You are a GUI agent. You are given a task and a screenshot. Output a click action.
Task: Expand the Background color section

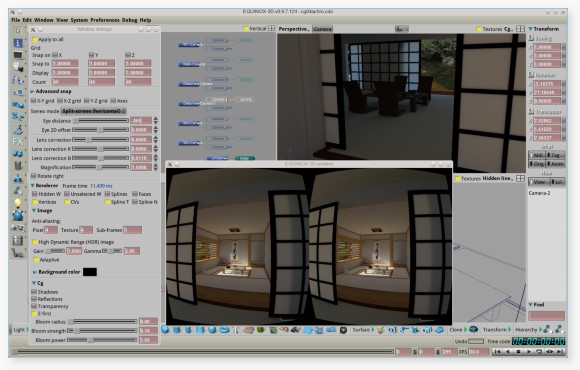coord(35,272)
